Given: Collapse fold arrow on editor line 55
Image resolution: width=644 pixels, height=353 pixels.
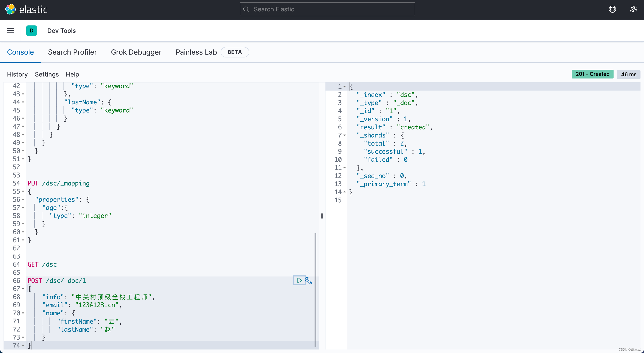Looking at the screenshot, I should click(23, 191).
